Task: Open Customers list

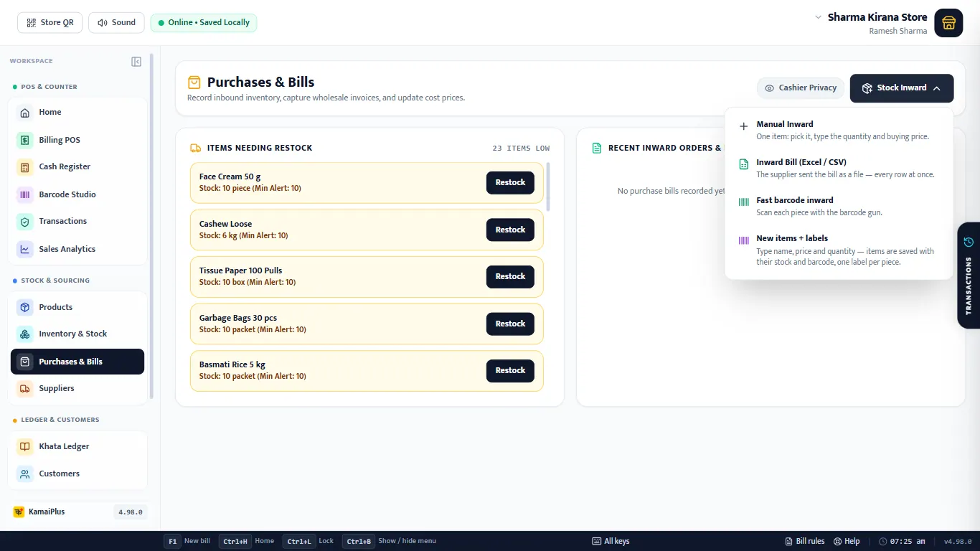Action: click(x=77, y=474)
